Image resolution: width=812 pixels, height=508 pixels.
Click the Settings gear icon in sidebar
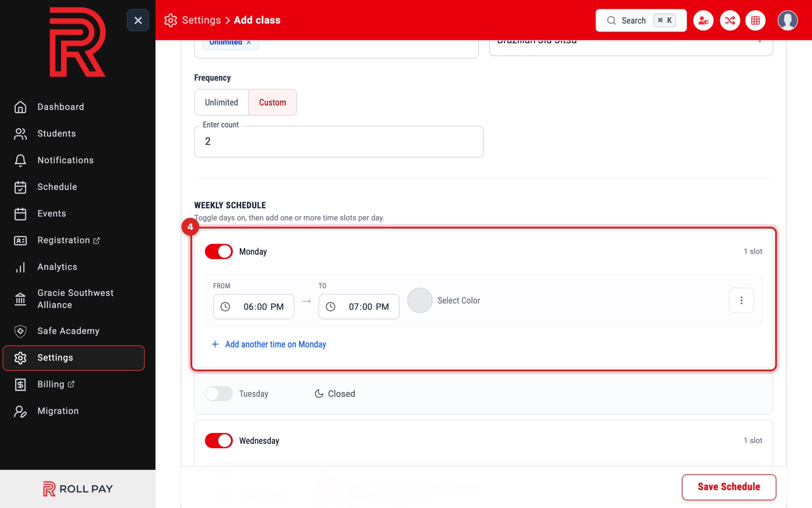click(x=20, y=358)
